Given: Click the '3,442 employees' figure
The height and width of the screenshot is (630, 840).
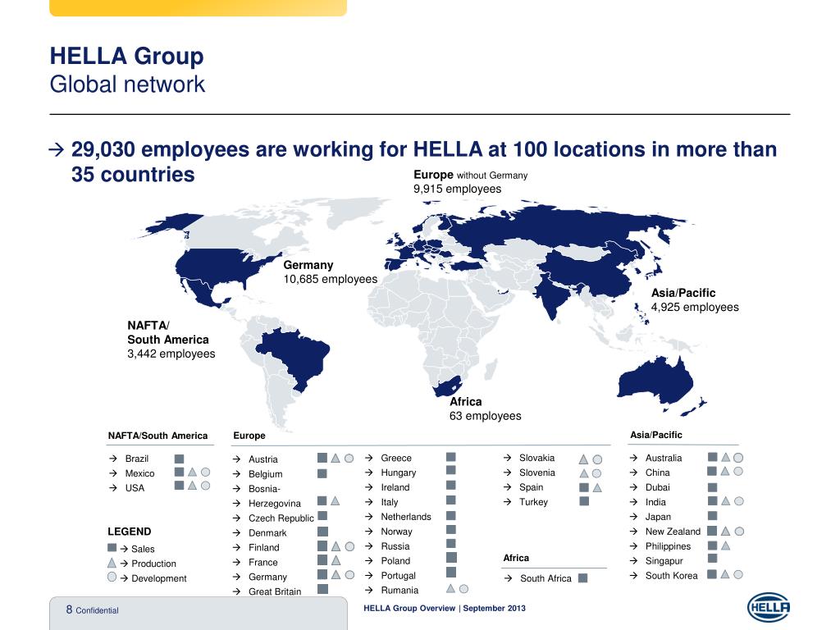Looking at the screenshot, I should (x=171, y=354).
